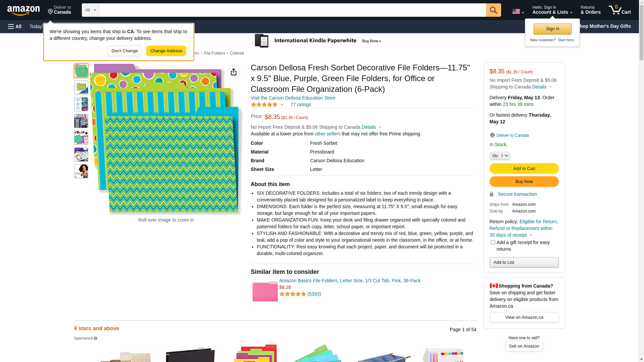The height and width of the screenshot is (362, 644).
Task: Select the second product thumbnail
Action: pyautogui.click(x=81, y=87)
